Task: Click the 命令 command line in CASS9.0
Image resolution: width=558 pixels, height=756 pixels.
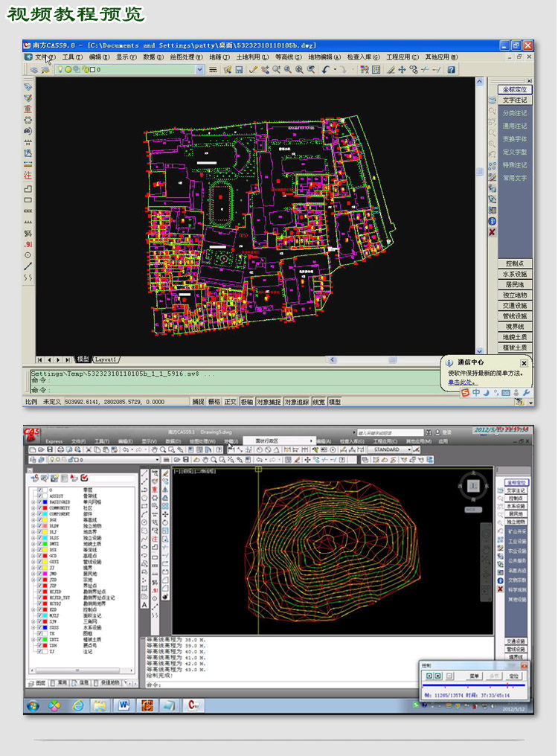Action: coord(234,389)
